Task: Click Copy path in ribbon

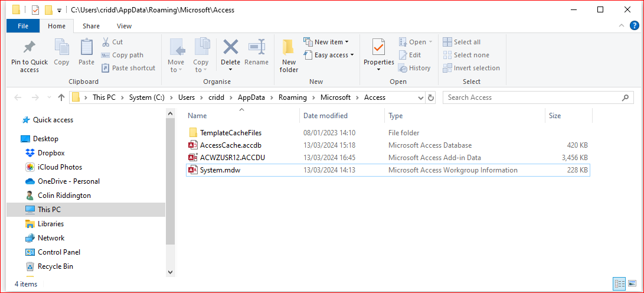Action: pos(122,55)
